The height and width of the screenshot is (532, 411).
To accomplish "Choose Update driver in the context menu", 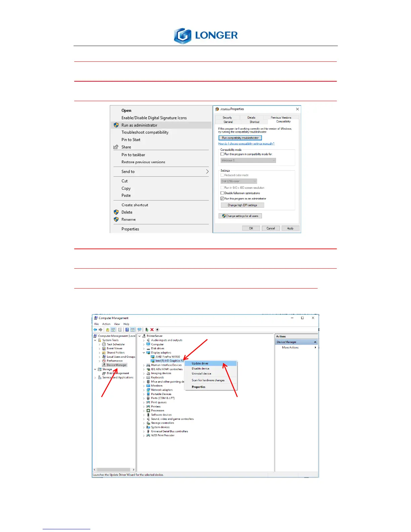I will [211, 363].
